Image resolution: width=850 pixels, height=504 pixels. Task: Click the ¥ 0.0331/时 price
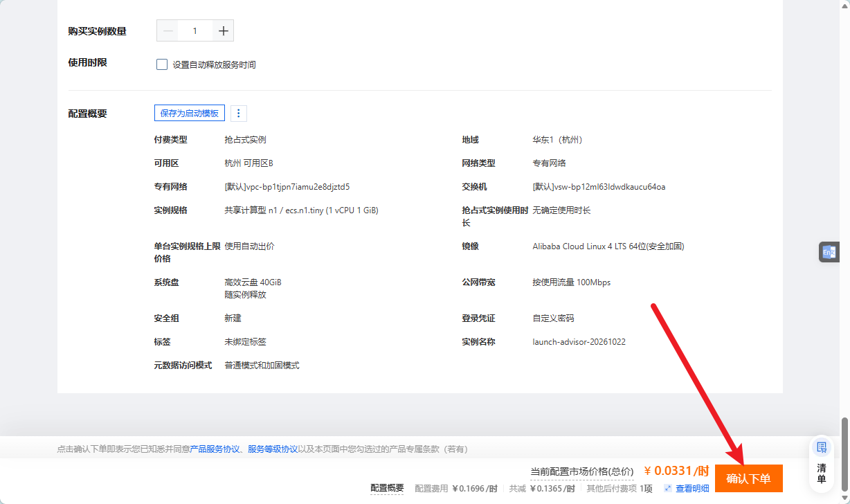[676, 471]
